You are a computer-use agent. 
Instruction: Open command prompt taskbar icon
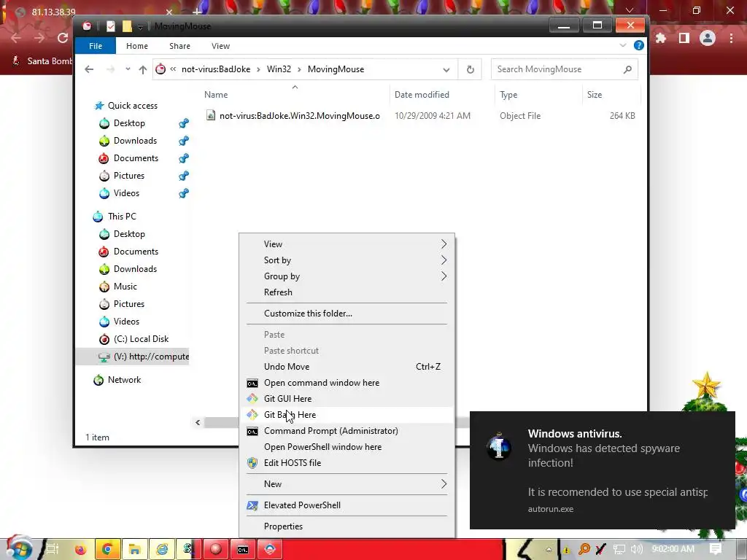point(243,550)
